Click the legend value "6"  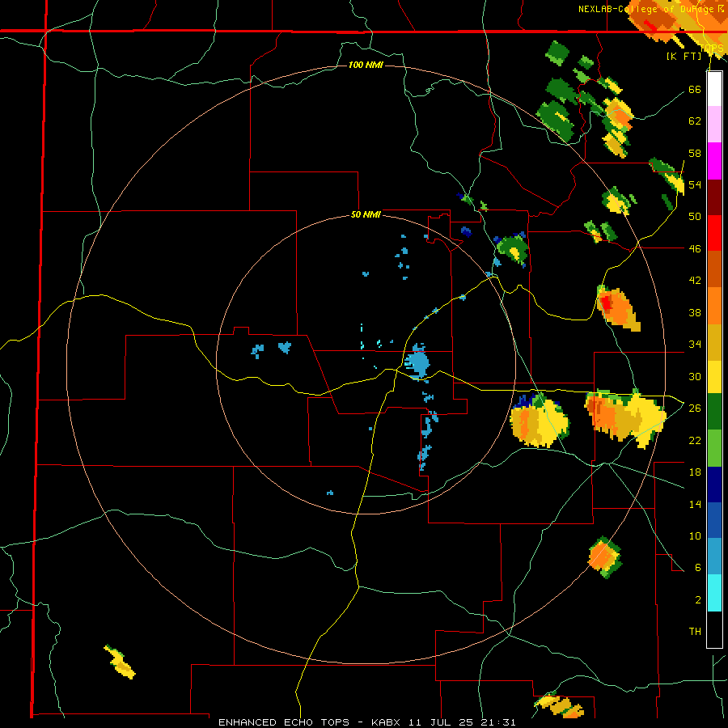698,568
